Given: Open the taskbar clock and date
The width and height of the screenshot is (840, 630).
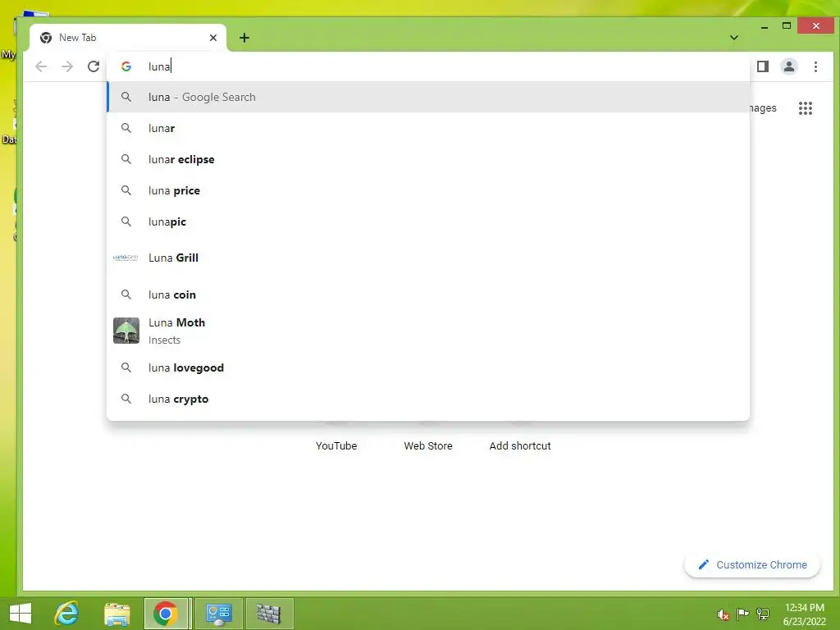Looking at the screenshot, I should [804, 614].
